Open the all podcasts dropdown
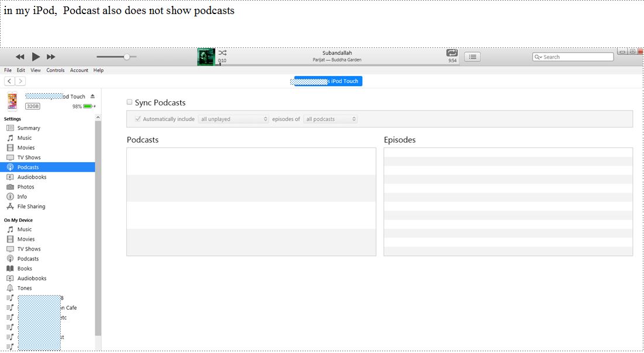Screen dimensions: 644x353 pos(330,119)
